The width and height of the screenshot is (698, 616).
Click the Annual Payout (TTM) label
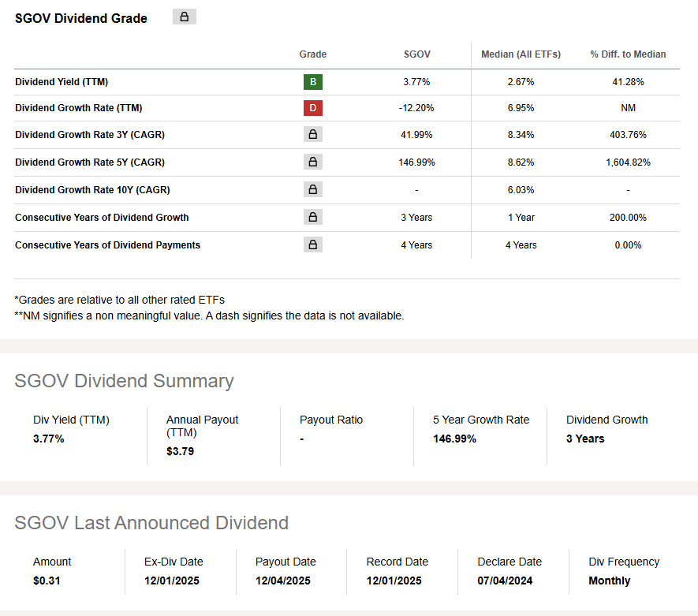coord(202,426)
